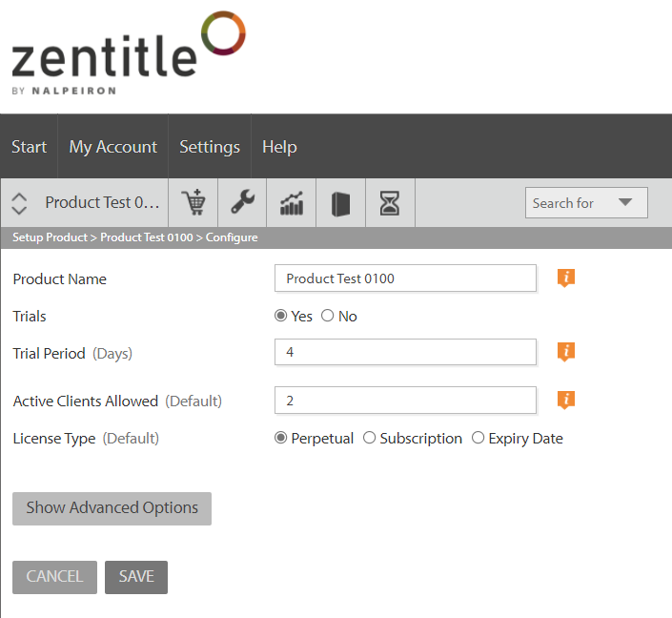
Task: Select Yes for Trials
Action: pos(280,316)
